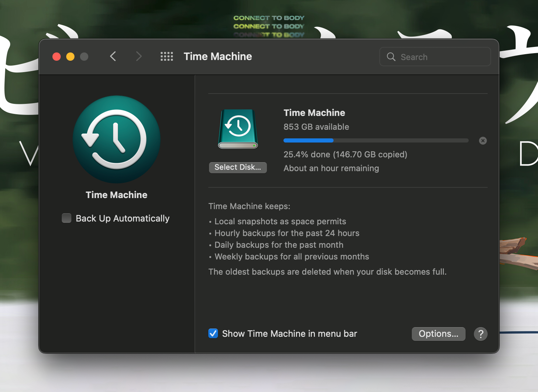Click the teal backup disk icon
The width and height of the screenshot is (538, 392).
[238, 129]
